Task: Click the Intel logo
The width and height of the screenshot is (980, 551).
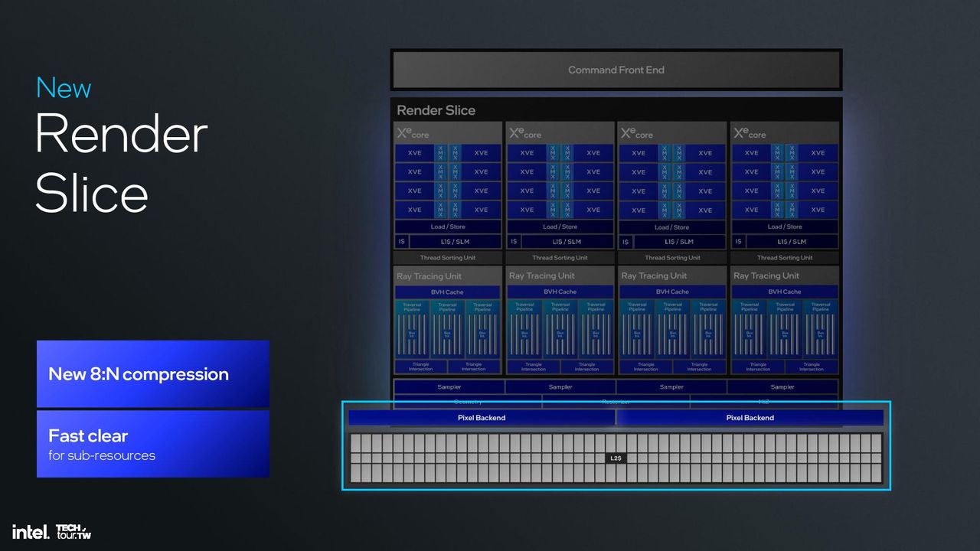Action: click(x=31, y=531)
